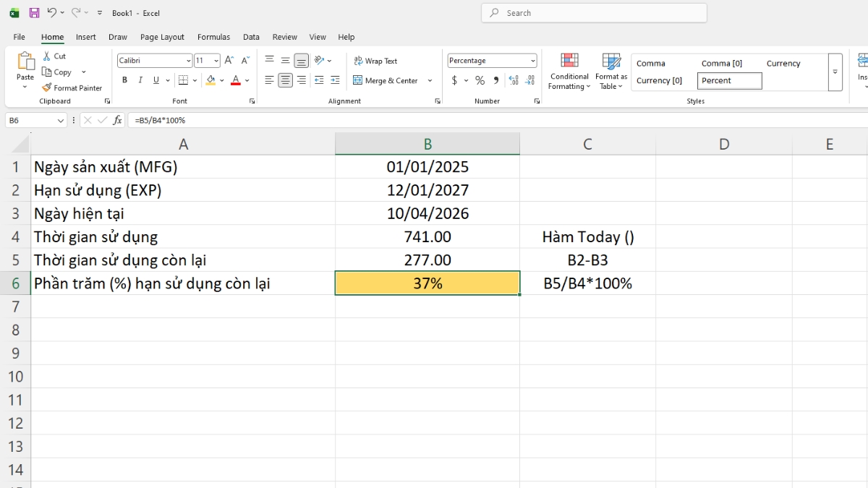Open the Review ribbon tab
Viewport: 868px width, 488px height.
pyautogui.click(x=284, y=37)
